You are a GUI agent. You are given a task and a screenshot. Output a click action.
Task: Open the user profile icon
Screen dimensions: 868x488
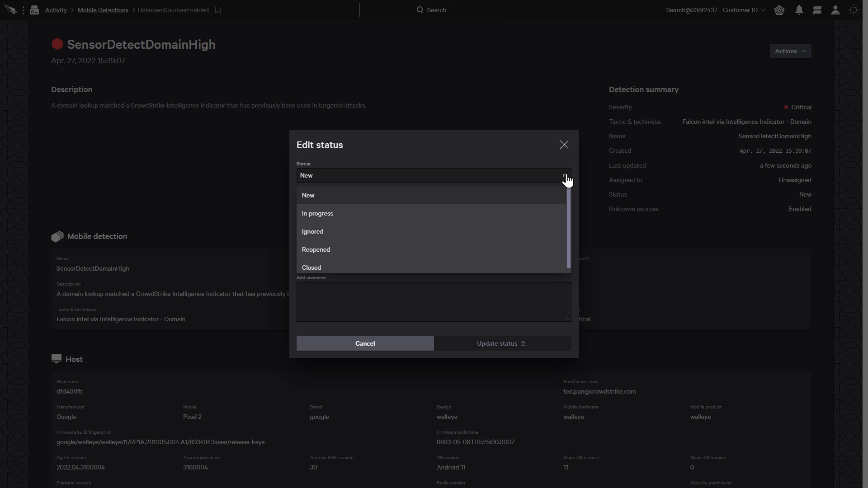tap(835, 10)
